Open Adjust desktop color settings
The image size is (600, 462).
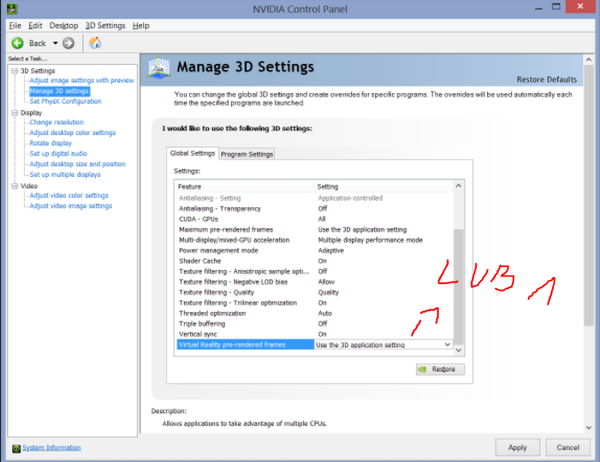click(72, 133)
